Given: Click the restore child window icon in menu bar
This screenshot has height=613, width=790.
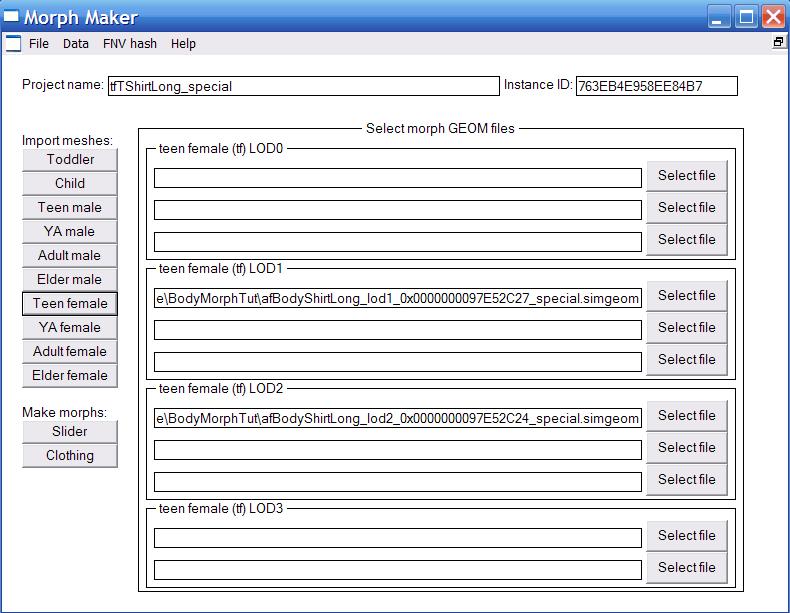Looking at the screenshot, I should tap(778, 42).
